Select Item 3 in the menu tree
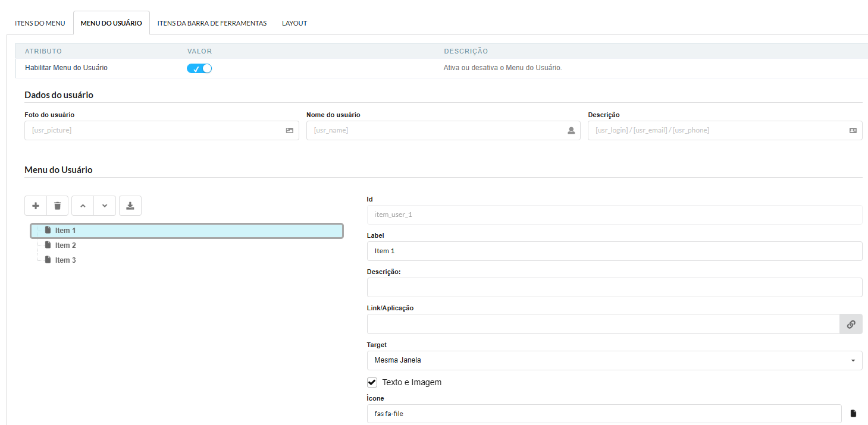The image size is (868, 425). 65,260
